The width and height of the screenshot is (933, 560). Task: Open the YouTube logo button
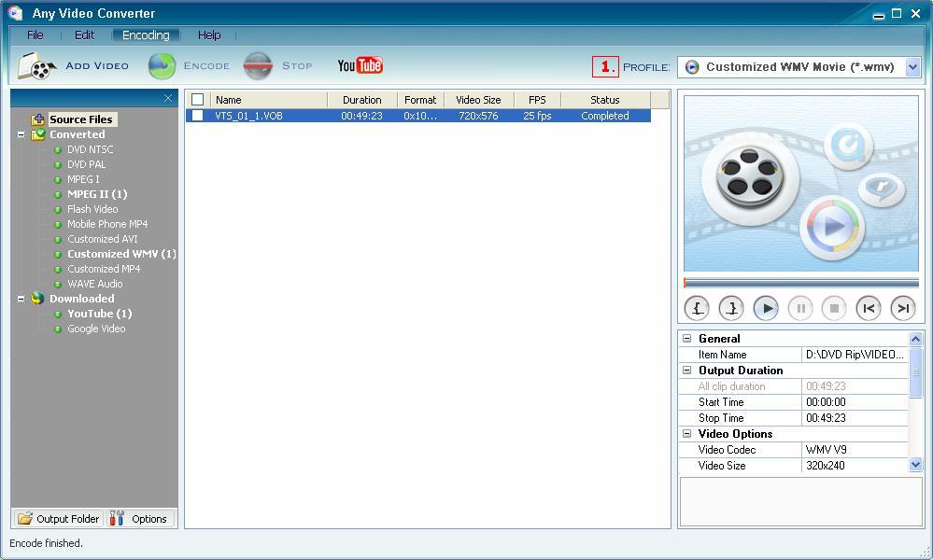tap(360, 65)
